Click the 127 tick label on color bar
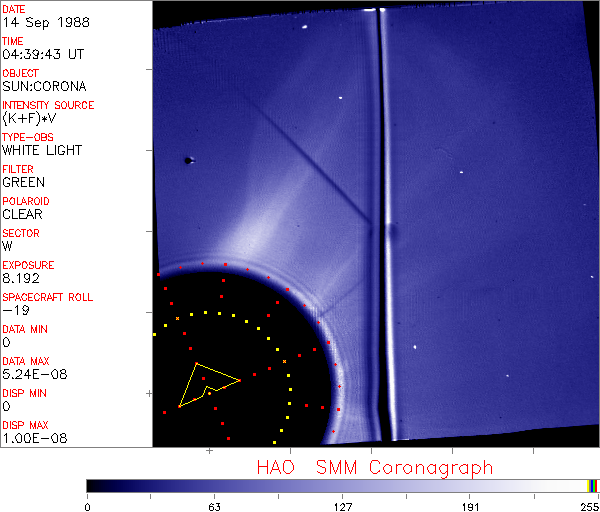Viewport: 600px width, 512px height. (342, 507)
